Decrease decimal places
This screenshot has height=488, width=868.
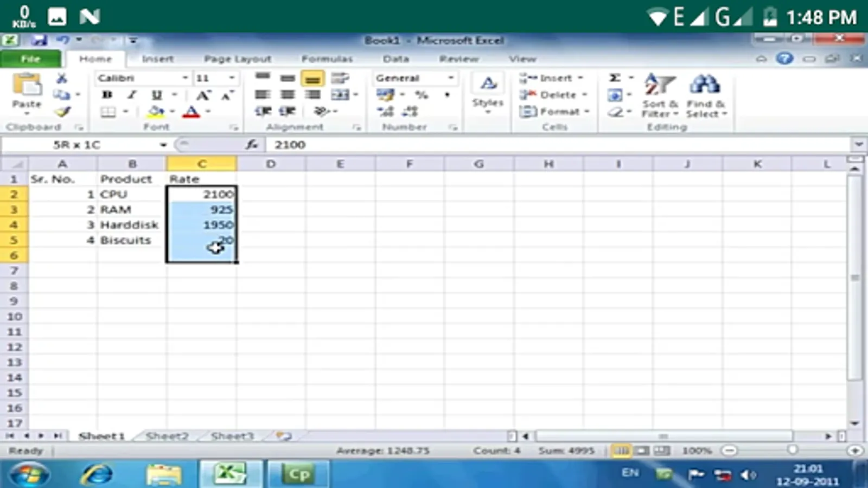(x=410, y=112)
